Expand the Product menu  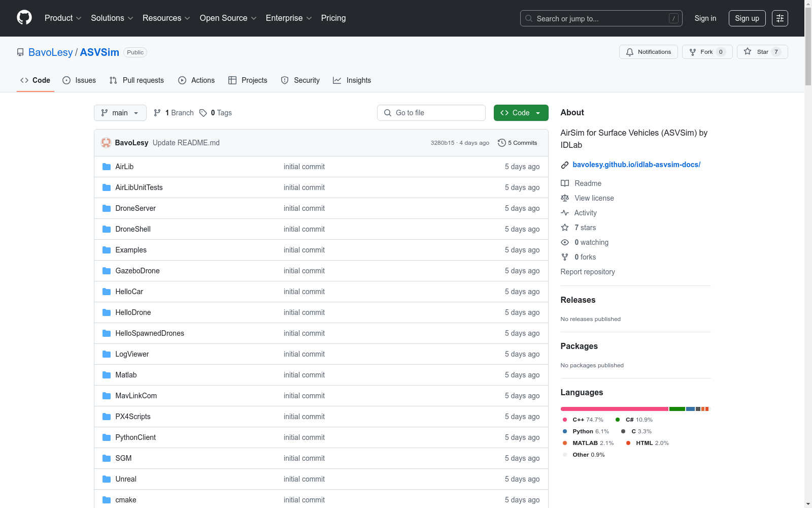(63, 18)
